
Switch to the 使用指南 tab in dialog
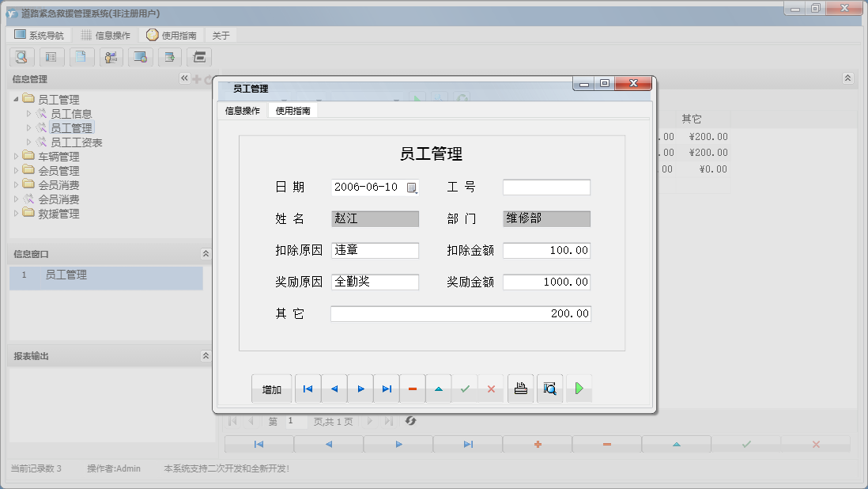pos(292,111)
